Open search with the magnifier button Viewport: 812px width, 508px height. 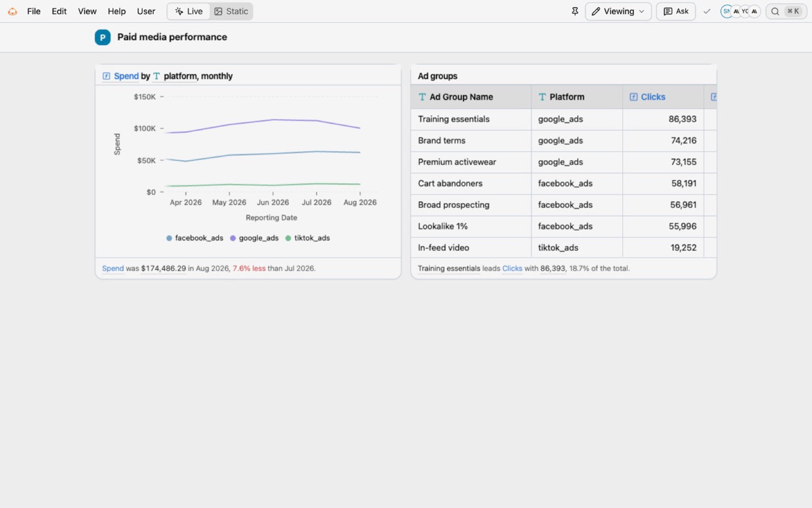(786, 11)
